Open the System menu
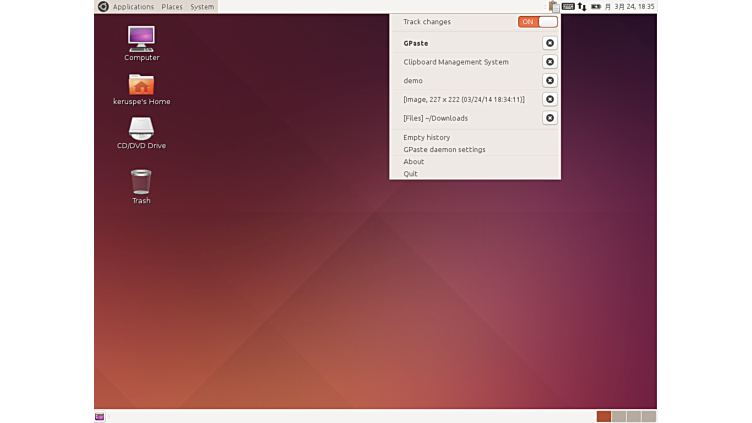 click(x=202, y=7)
